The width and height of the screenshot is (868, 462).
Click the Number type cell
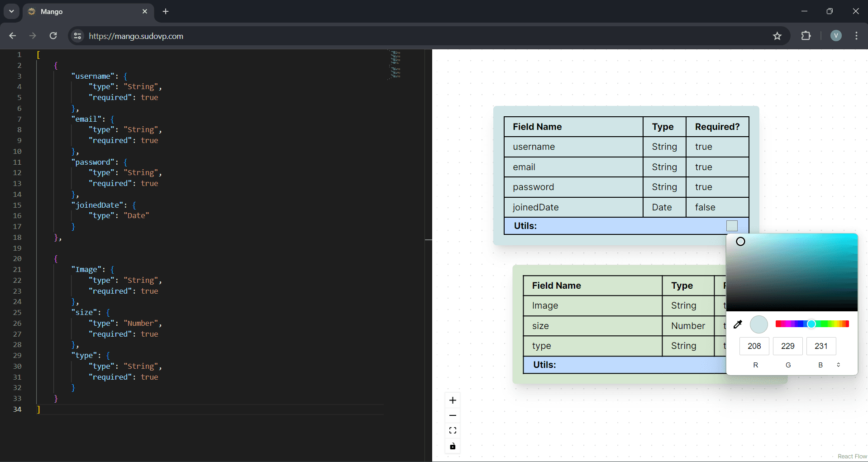tap(688, 326)
